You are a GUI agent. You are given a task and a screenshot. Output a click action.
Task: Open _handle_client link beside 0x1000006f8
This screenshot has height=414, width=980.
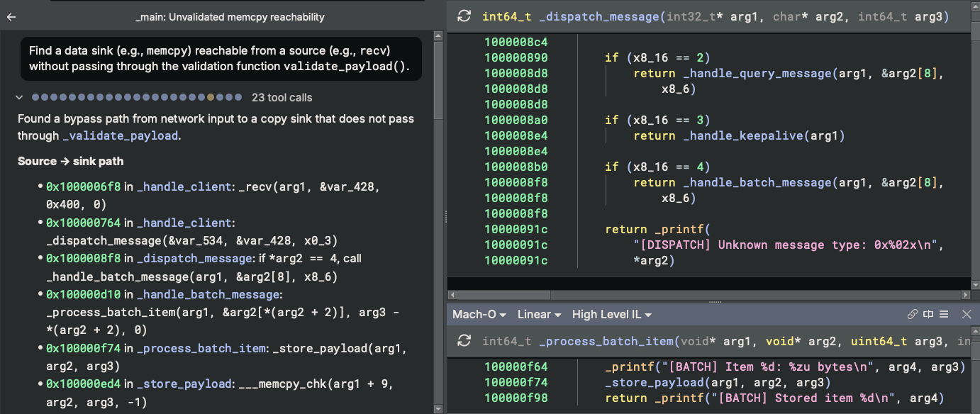point(184,186)
